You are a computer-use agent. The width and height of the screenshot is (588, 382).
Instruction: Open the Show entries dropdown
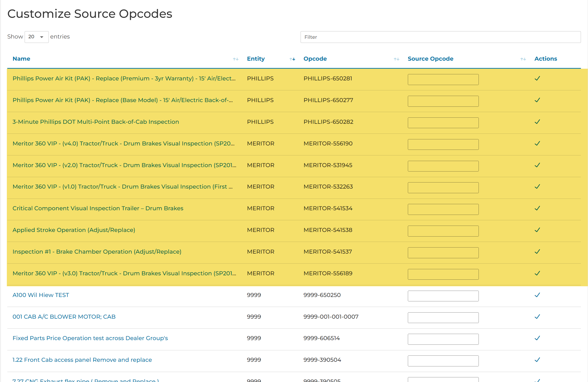click(x=36, y=37)
